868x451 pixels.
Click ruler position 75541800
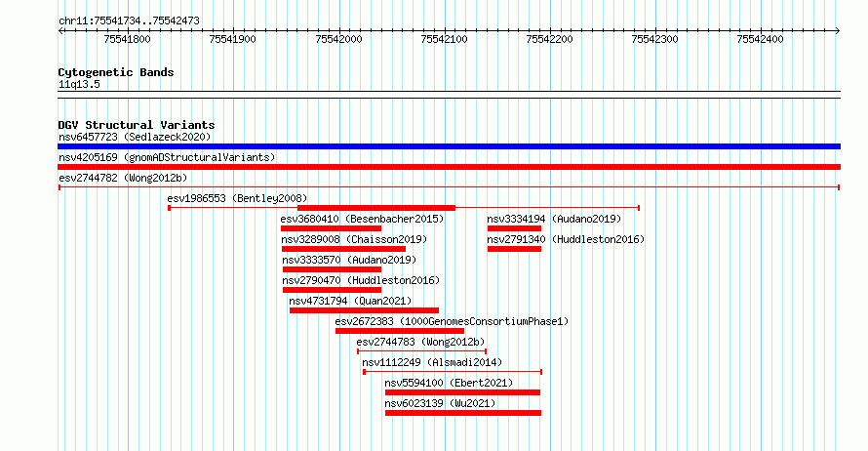(x=128, y=39)
